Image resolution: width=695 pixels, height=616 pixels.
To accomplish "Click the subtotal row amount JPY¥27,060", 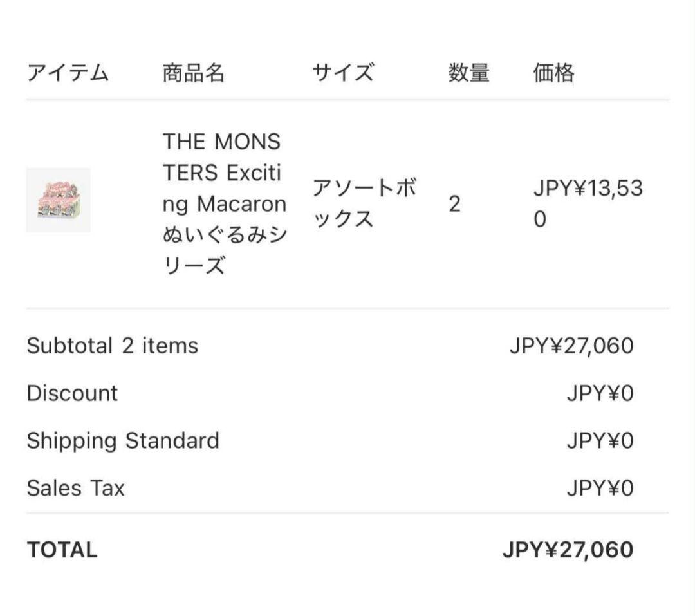I will click(x=571, y=346).
